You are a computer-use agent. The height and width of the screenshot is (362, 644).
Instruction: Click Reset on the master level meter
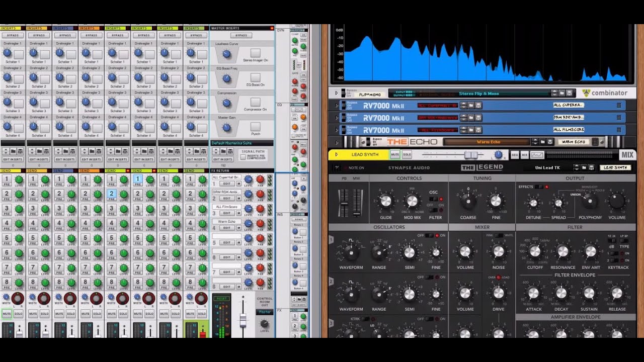[221, 298]
